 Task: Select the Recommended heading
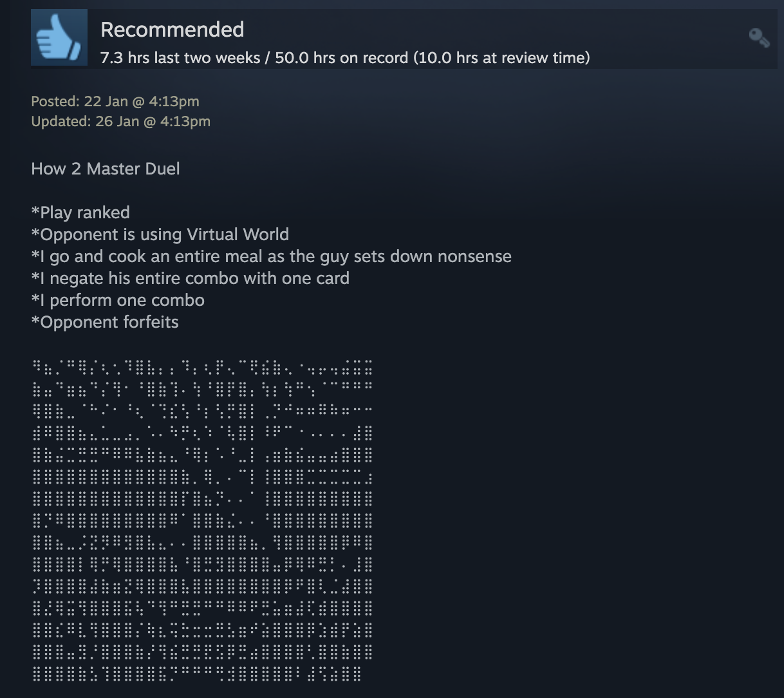173,30
